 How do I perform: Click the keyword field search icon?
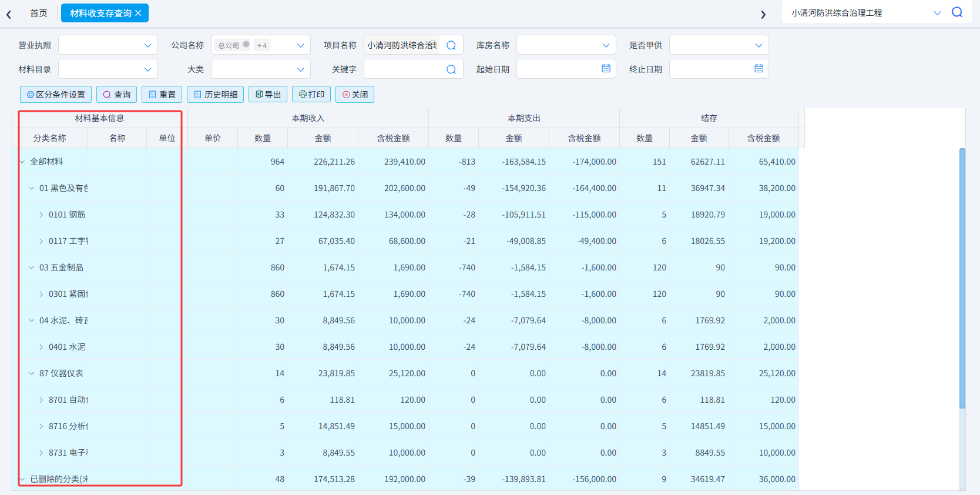[x=451, y=69]
